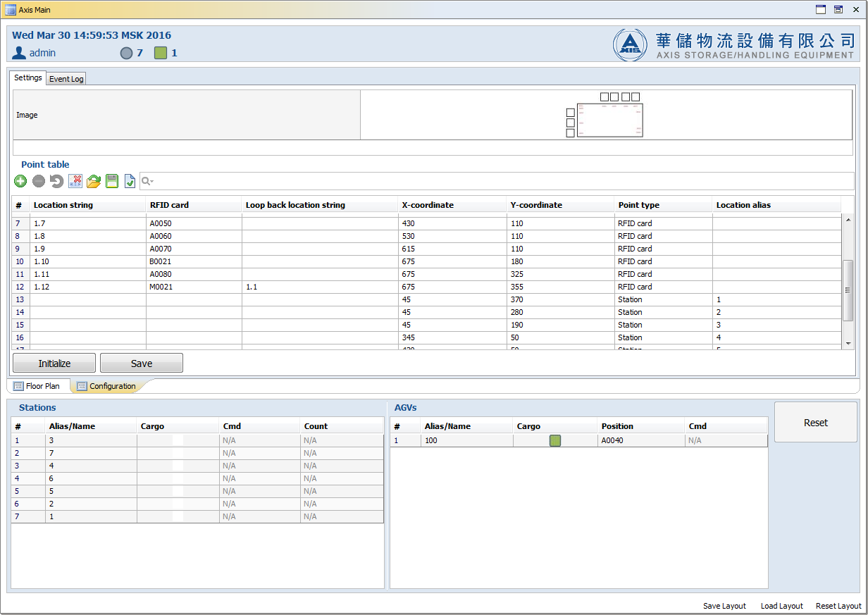Click the green floppy disk save icon

point(112,181)
